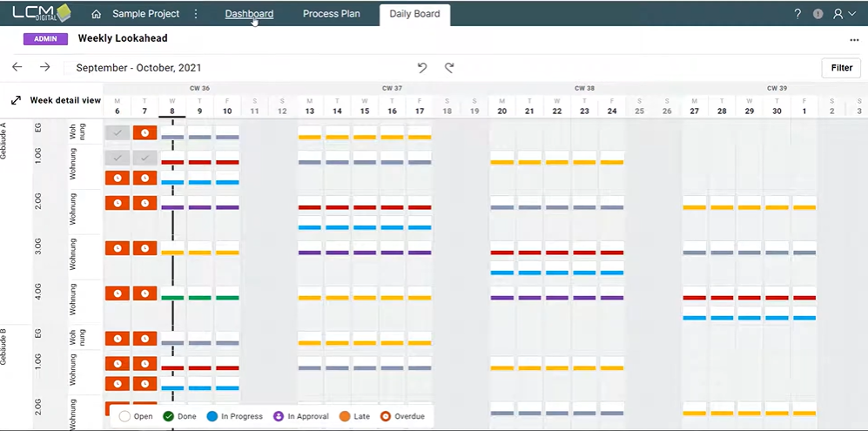Viewport: 868px width, 431px height.
Task: Redo the last undone change
Action: coord(449,67)
